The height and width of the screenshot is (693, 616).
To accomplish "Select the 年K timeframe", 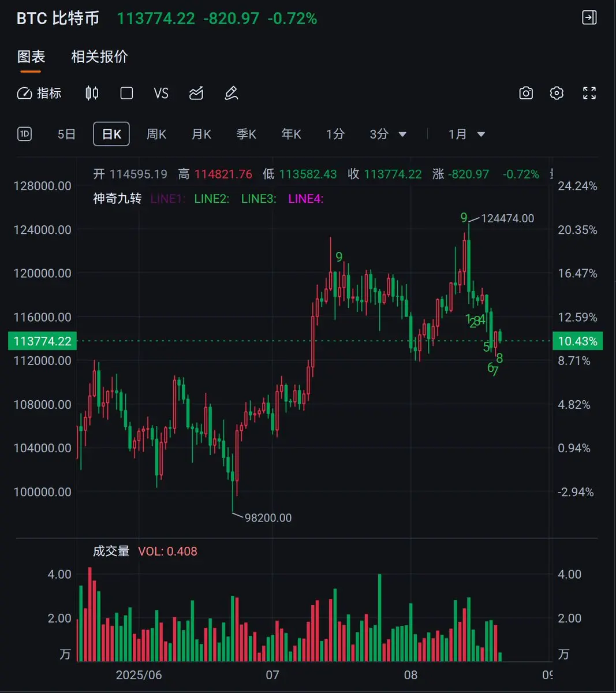I will tap(292, 134).
